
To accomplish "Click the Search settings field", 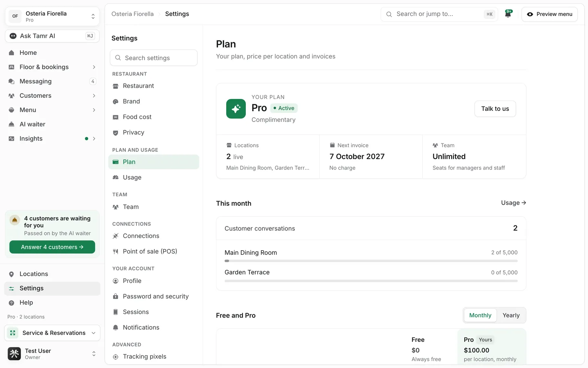I will pos(154,58).
